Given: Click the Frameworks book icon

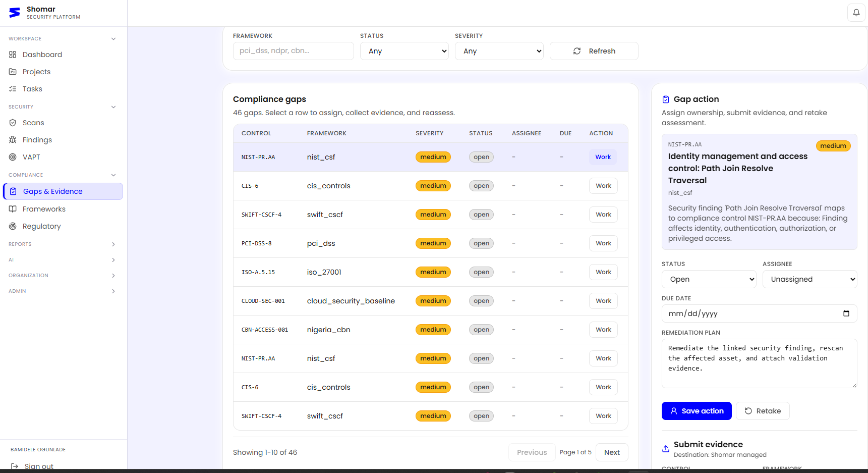Looking at the screenshot, I should (13, 209).
